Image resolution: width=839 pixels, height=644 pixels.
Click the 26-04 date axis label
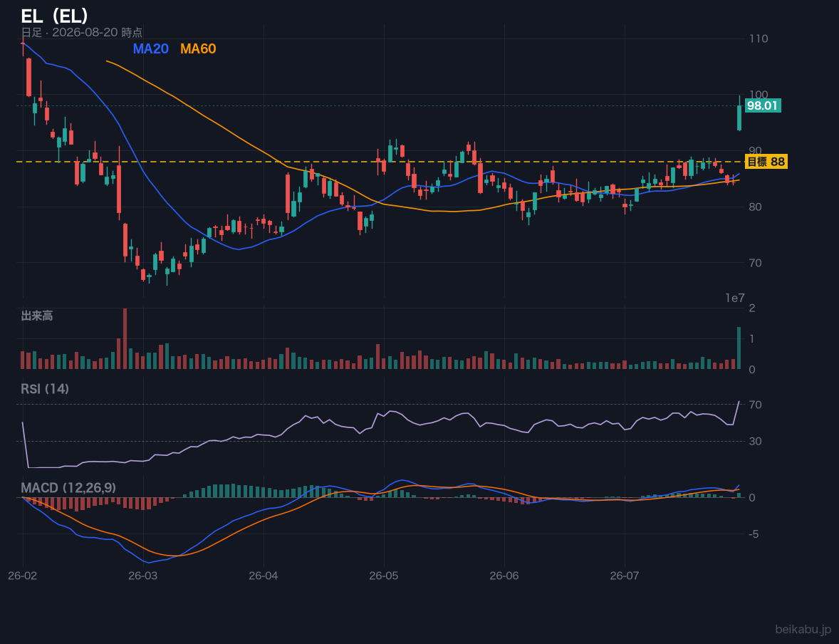tap(264, 576)
